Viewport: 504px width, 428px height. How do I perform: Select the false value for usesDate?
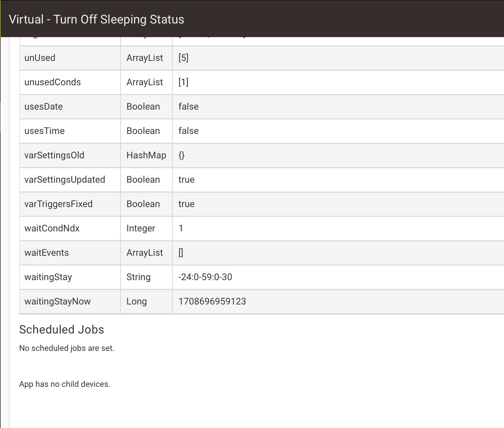pos(189,106)
